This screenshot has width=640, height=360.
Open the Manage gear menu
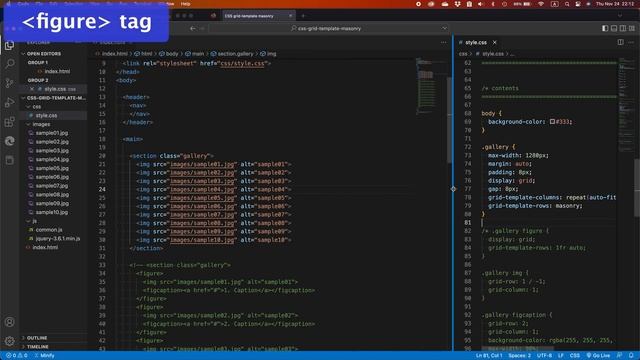click(x=9, y=341)
